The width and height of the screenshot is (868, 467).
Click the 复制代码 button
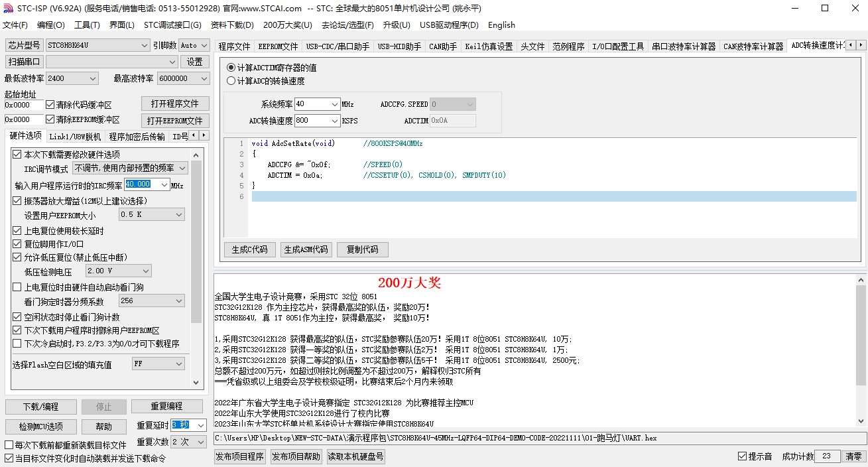point(363,249)
